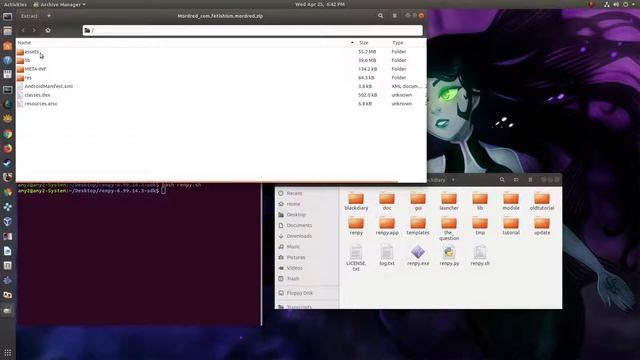This screenshot has height=360, width=640.
Task: Click the archive location path field
Action: (252, 30)
